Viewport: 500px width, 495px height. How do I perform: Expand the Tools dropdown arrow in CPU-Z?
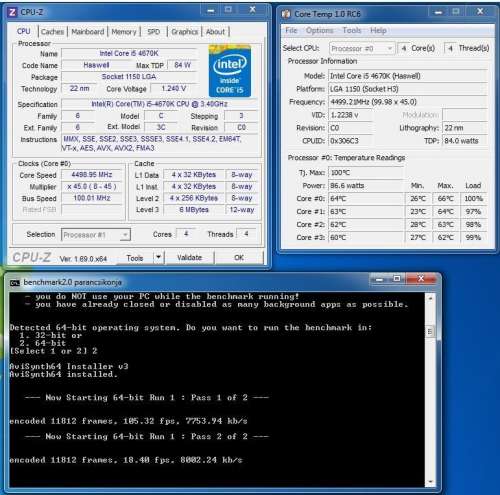tap(159, 257)
